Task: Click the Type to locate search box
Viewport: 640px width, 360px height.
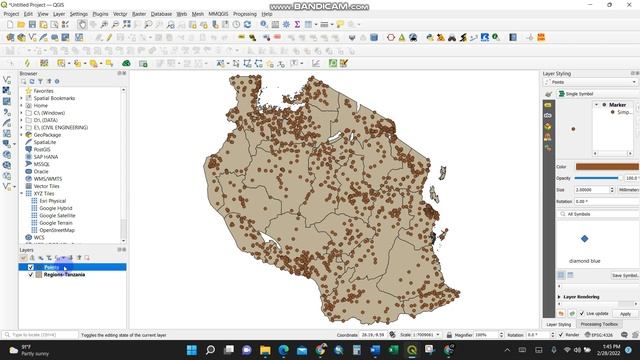Action: [40, 335]
